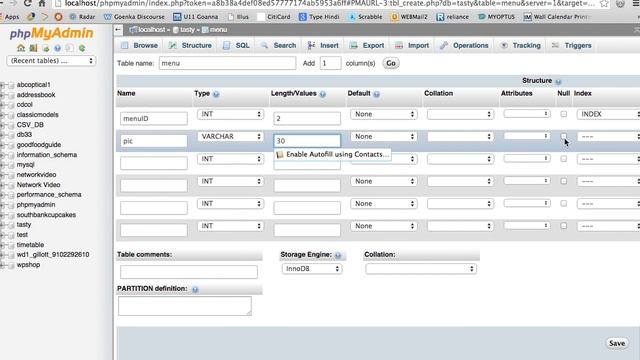Image resolution: width=640 pixels, height=360 pixels.
Task: Toggle Null checkbox in fifth column row
Action: pyautogui.click(x=564, y=203)
